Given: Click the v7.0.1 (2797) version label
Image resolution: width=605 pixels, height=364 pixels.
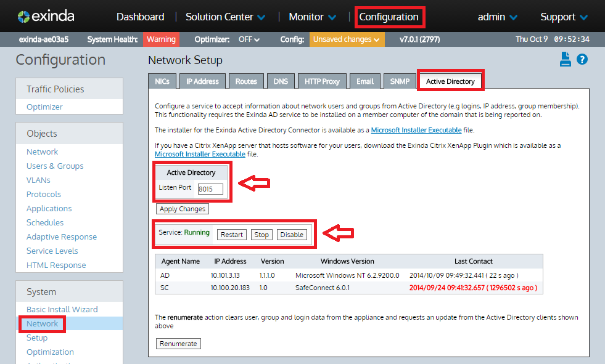Looking at the screenshot, I should coord(420,39).
